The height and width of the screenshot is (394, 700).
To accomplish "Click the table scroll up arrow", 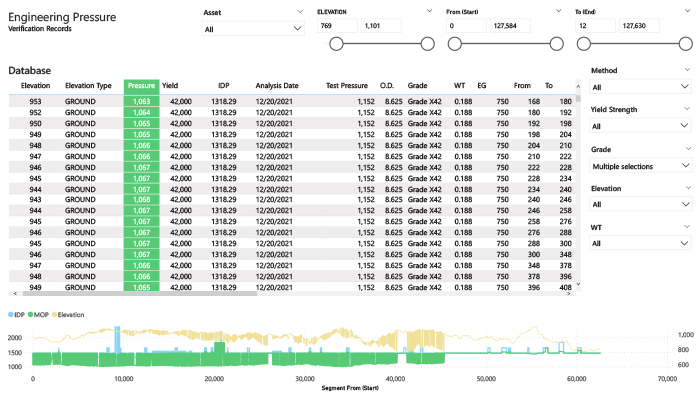I will point(578,86).
